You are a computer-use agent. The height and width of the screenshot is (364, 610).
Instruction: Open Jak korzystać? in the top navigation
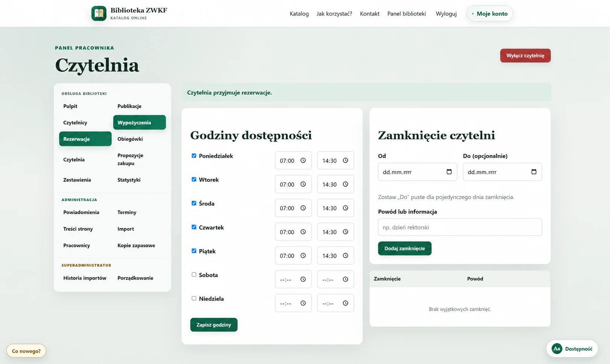point(334,14)
